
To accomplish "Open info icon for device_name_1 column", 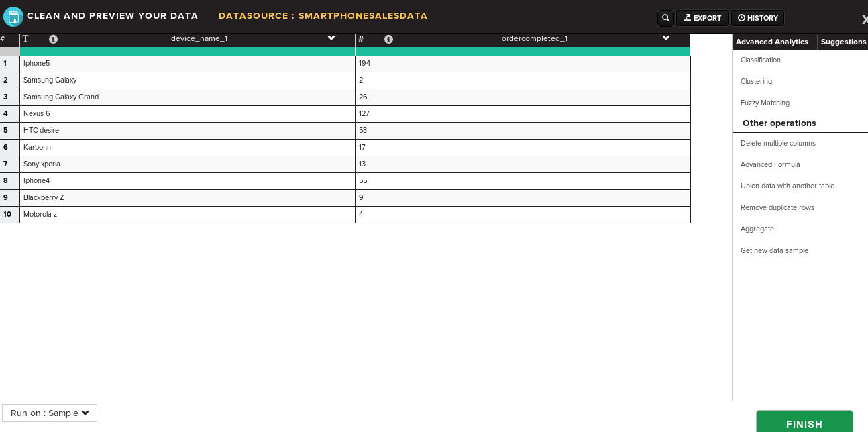I will pyautogui.click(x=54, y=39).
